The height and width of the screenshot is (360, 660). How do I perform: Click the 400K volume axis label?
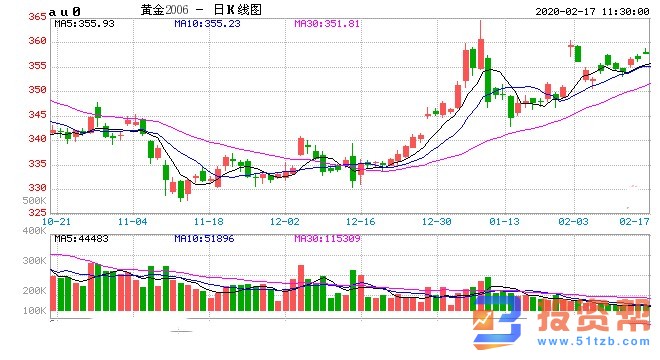(35, 231)
